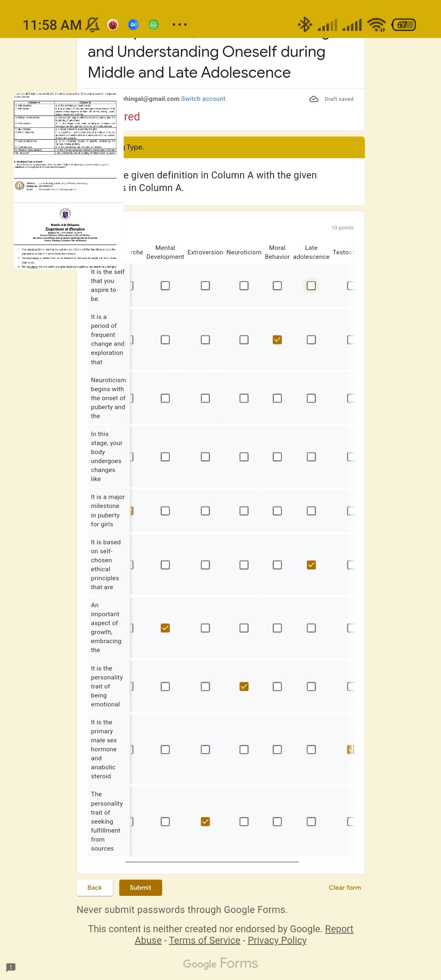
Task: Check Neuroticism for 'major milestone in puberty'
Action: 244,511
